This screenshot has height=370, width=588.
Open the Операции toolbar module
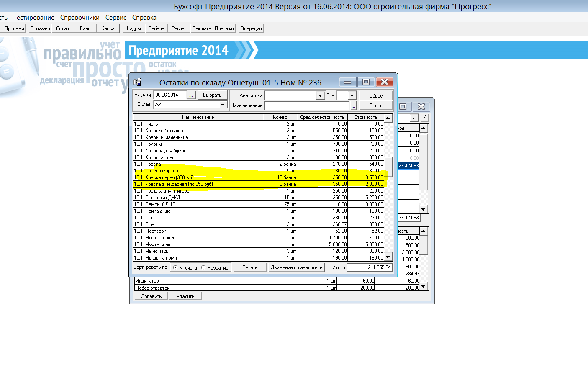[x=251, y=28]
